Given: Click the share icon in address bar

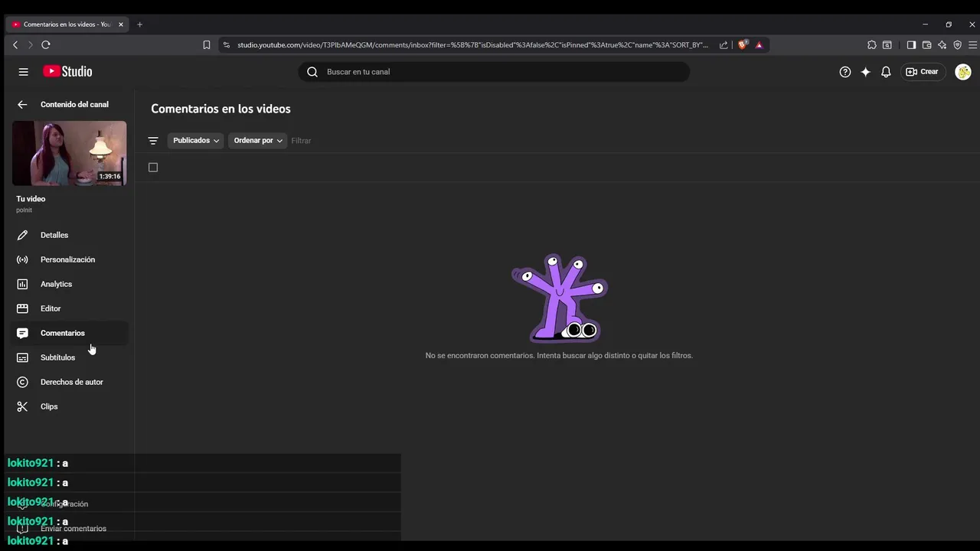Looking at the screenshot, I should pos(724,45).
